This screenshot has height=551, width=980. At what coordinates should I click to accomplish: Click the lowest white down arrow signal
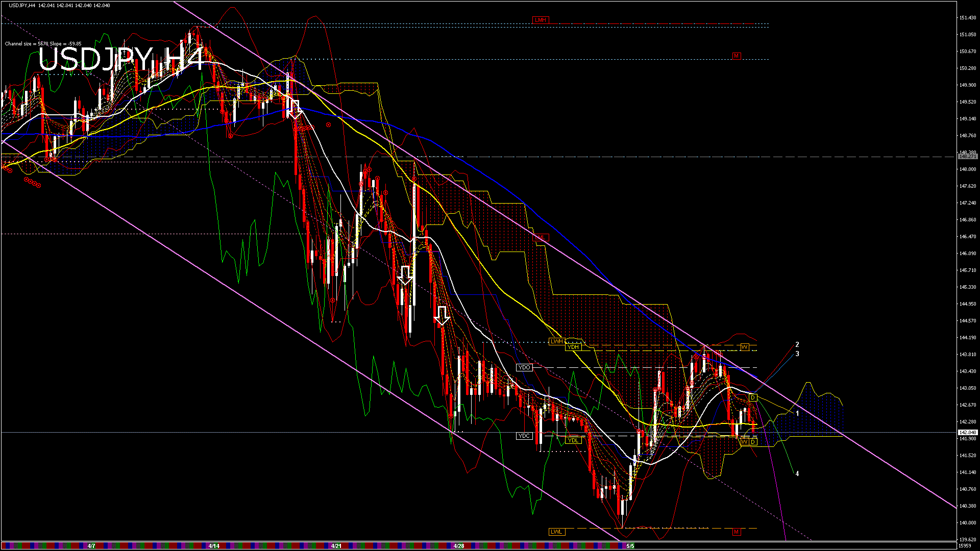[442, 316]
